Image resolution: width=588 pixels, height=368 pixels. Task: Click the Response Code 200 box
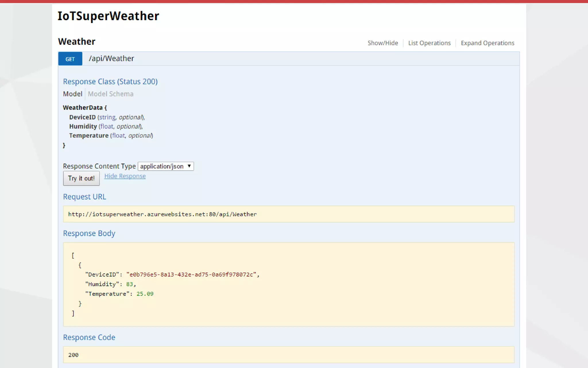[289, 355]
